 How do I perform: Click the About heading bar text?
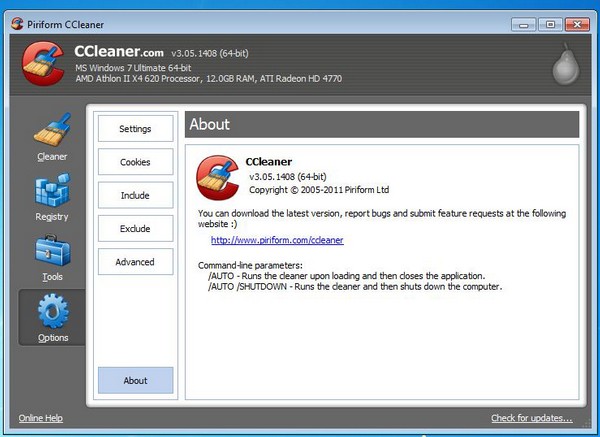(210, 124)
